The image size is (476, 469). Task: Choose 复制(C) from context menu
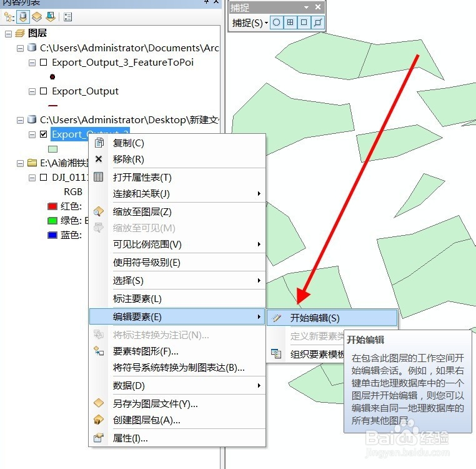click(177, 143)
